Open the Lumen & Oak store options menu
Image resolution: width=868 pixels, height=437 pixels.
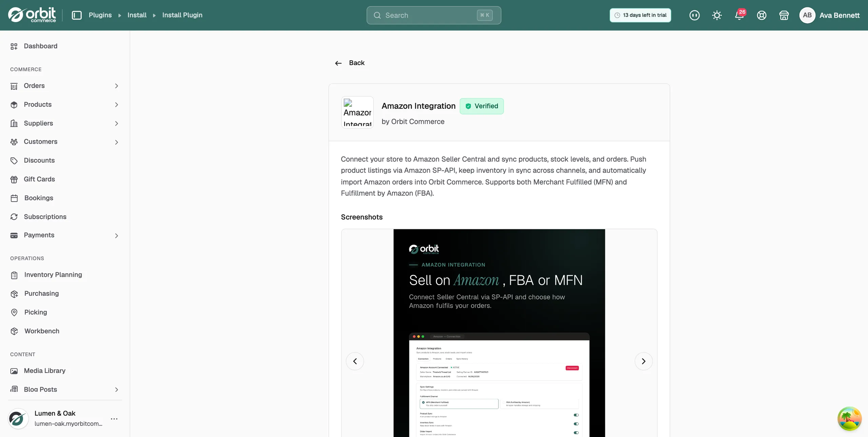[x=114, y=419]
